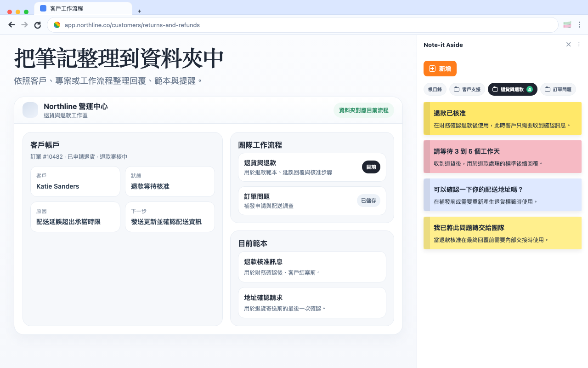Click the folder icon on the 訂單問題 chip

click(x=547, y=89)
